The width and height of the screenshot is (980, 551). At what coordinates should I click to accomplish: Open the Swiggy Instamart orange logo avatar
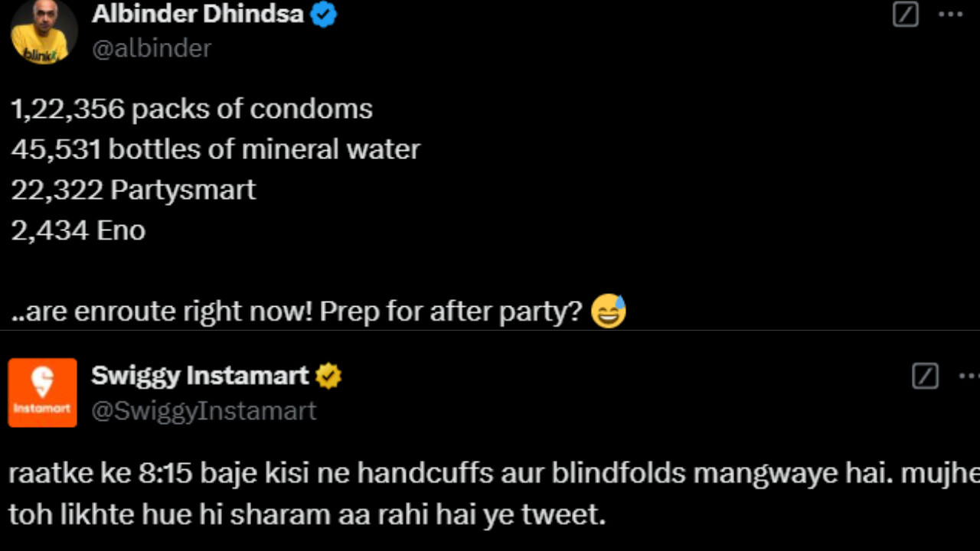click(43, 392)
